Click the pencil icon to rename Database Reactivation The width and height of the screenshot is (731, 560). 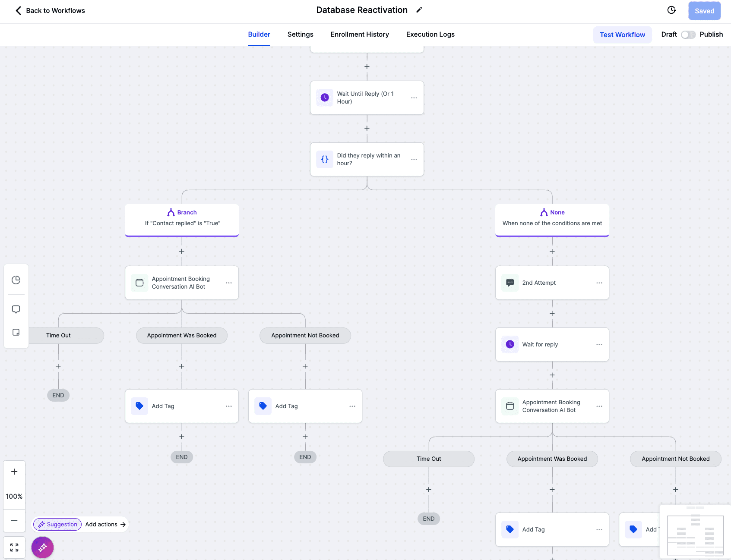[x=419, y=9]
